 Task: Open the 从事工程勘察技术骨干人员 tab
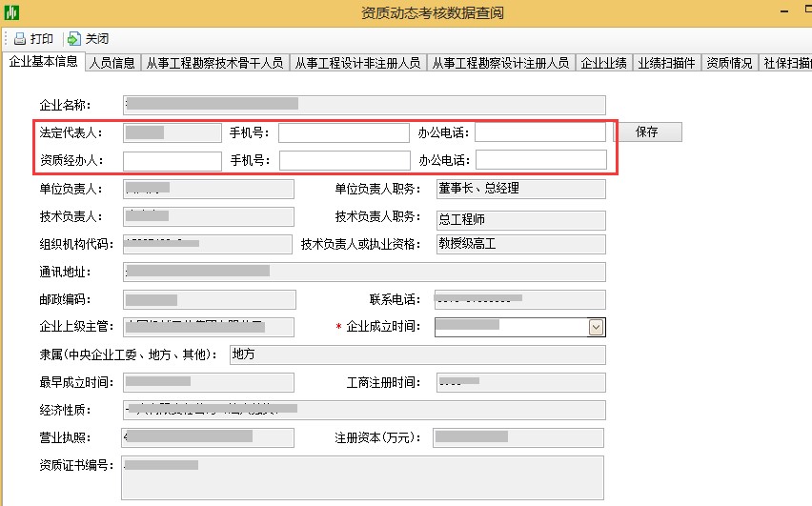tap(214, 63)
